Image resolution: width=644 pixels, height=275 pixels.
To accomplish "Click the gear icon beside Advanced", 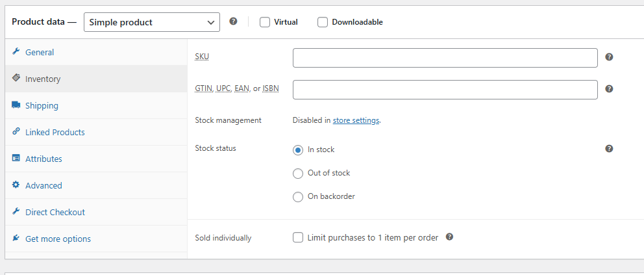I will pos(16,185).
